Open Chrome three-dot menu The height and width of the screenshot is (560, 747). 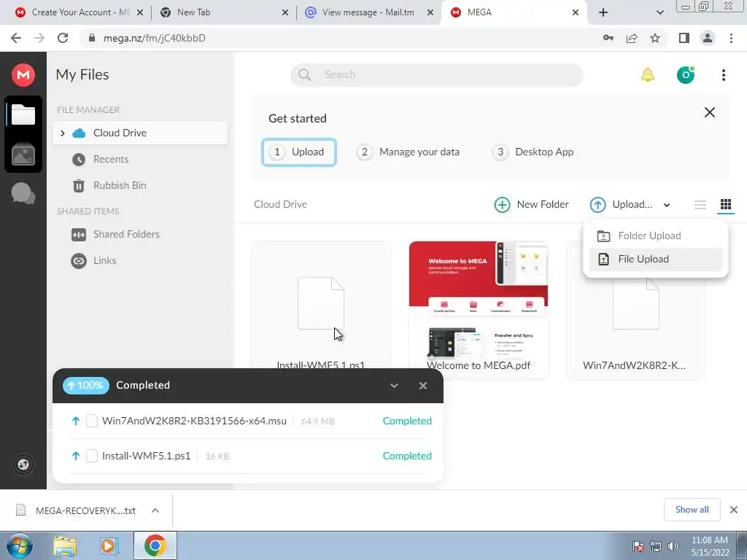[x=731, y=38]
